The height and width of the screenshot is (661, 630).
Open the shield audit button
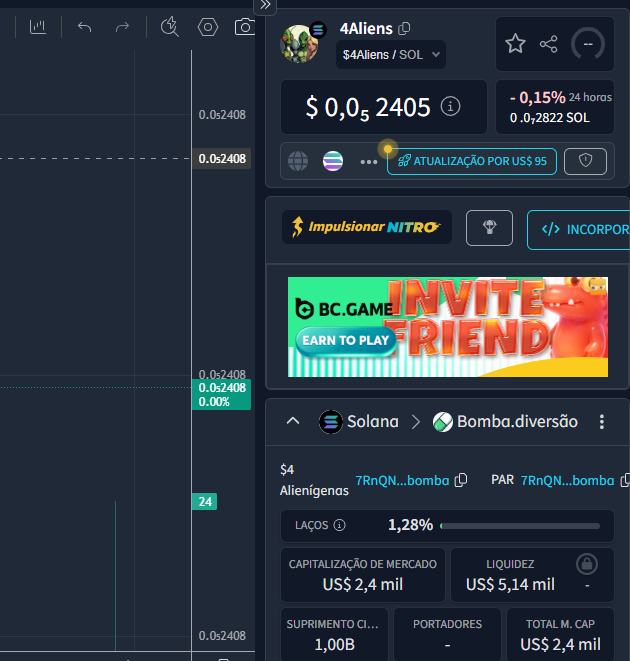pos(585,161)
